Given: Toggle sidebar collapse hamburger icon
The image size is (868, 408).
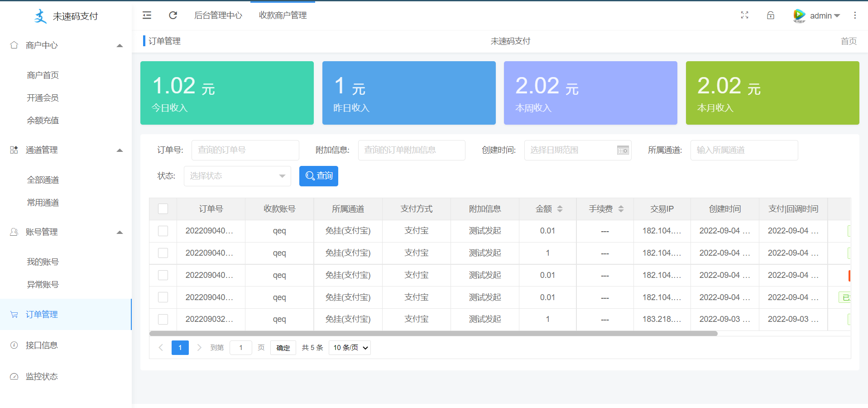Looking at the screenshot, I should [147, 15].
